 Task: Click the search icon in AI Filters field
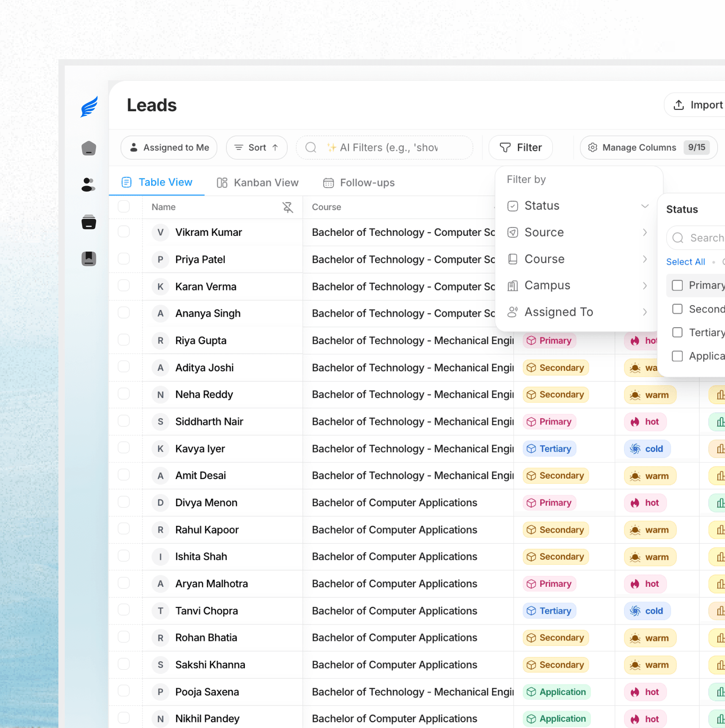click(311, 147)
